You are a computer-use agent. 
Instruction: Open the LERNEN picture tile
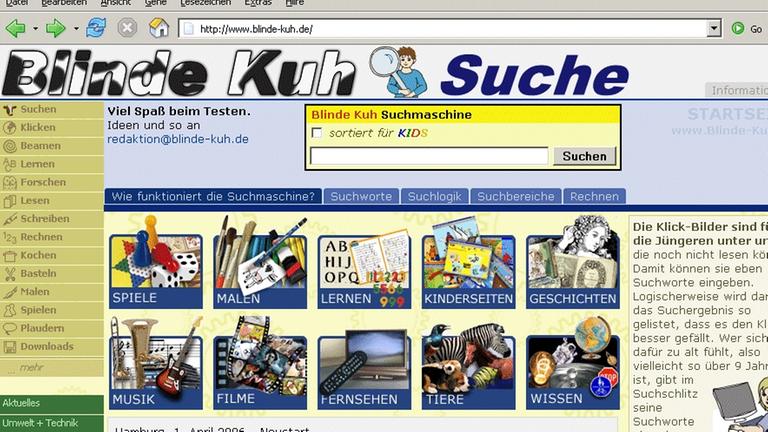pos(364,268)
